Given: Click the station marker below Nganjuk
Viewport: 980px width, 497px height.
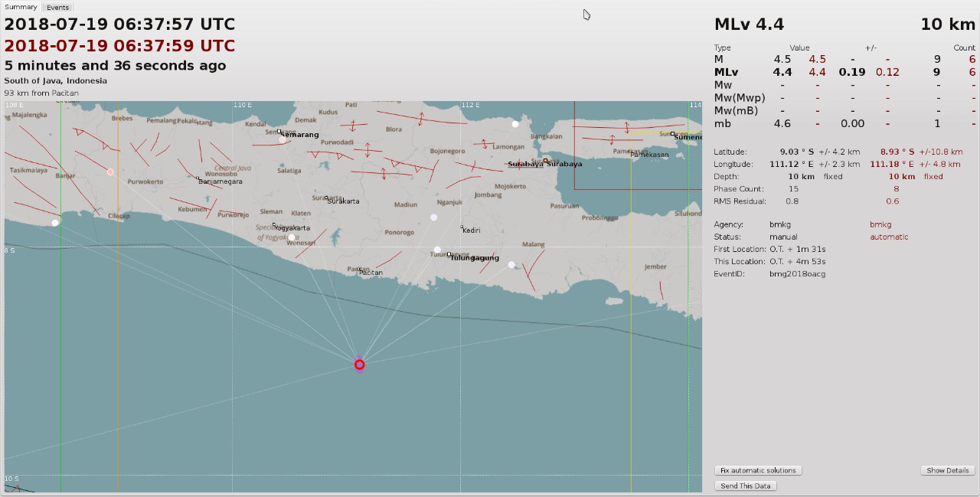Looking at the screenshot, I should 433,217.
